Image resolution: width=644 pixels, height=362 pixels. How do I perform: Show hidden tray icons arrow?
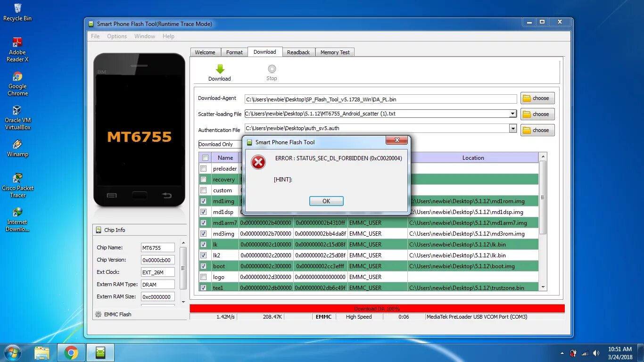pyautogui.click(x=562, y=353)
